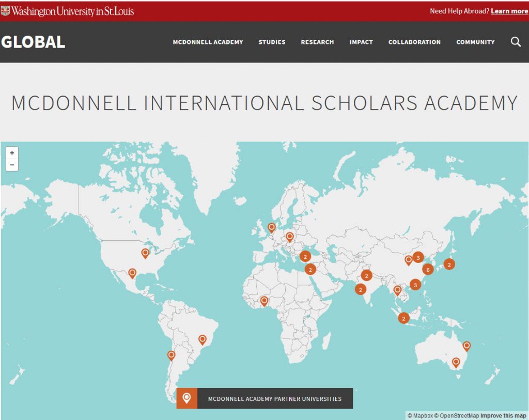Open the map pin in Brazil
Screen dimensions: 529x420
[203, 340]
